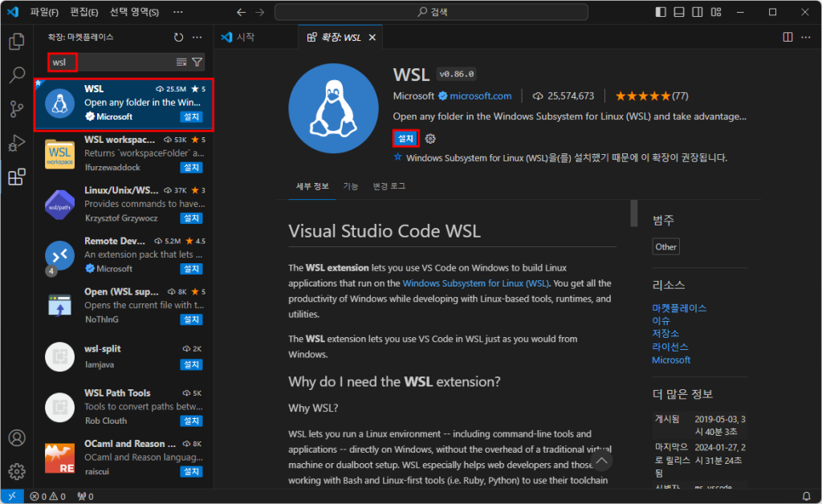
Task: Select the WSL Path Tools extension entry
Action: coord(124,407)
